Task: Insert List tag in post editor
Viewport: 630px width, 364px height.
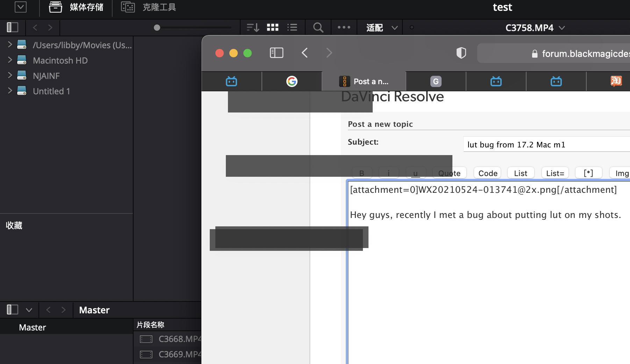Action: tap(521, 173)
